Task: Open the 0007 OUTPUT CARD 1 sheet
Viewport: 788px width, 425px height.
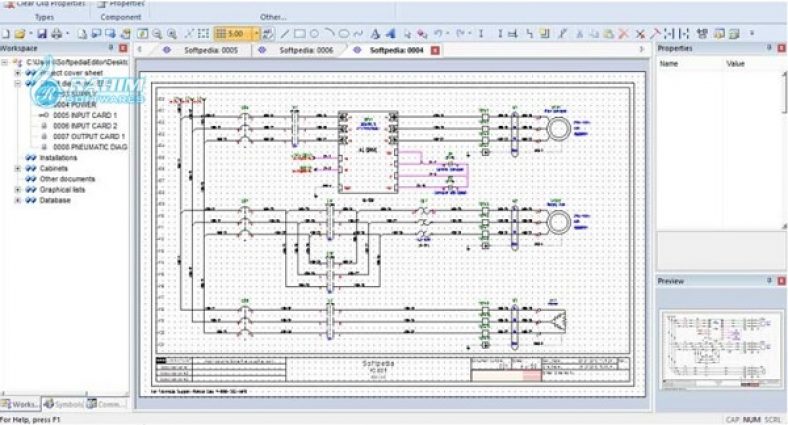Action: 89,136
